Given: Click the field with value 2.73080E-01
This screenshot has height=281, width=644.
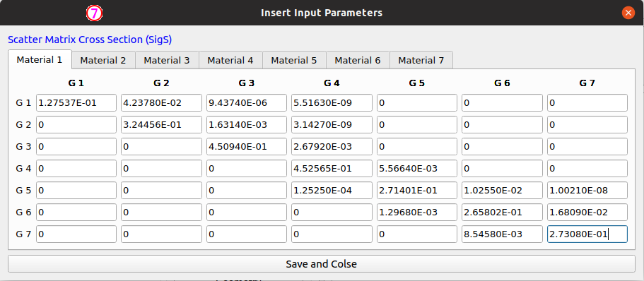Looking at the screenshot, I should click(x=587, y=234).
